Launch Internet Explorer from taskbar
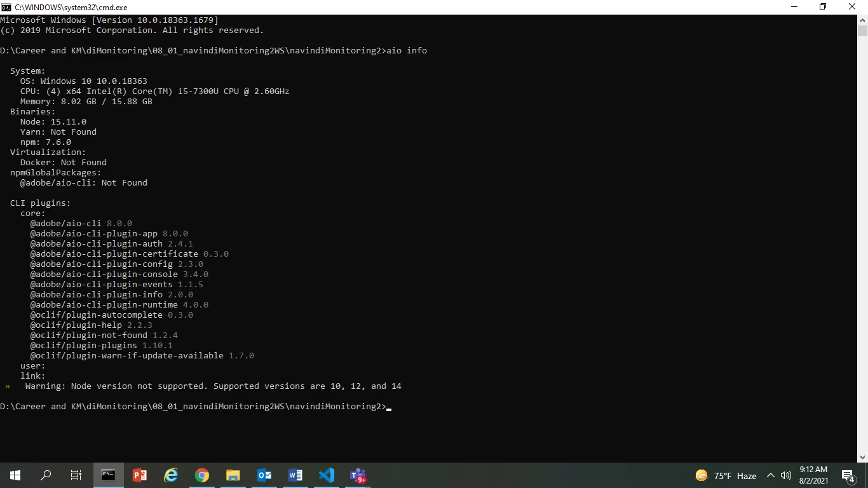This screenshot has width=868, height=488. pos(171,475)
